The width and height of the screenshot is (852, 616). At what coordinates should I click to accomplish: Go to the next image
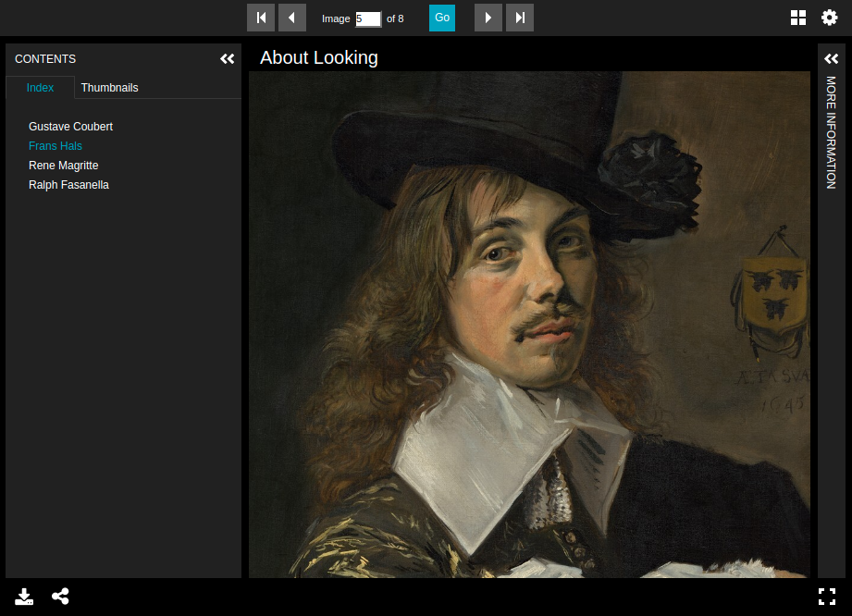488,18
